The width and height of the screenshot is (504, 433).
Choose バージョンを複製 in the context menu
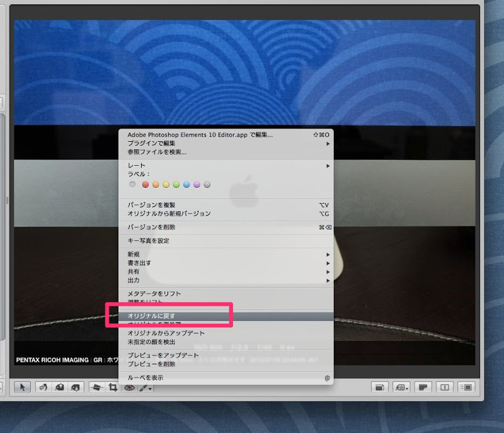point(226,205)
